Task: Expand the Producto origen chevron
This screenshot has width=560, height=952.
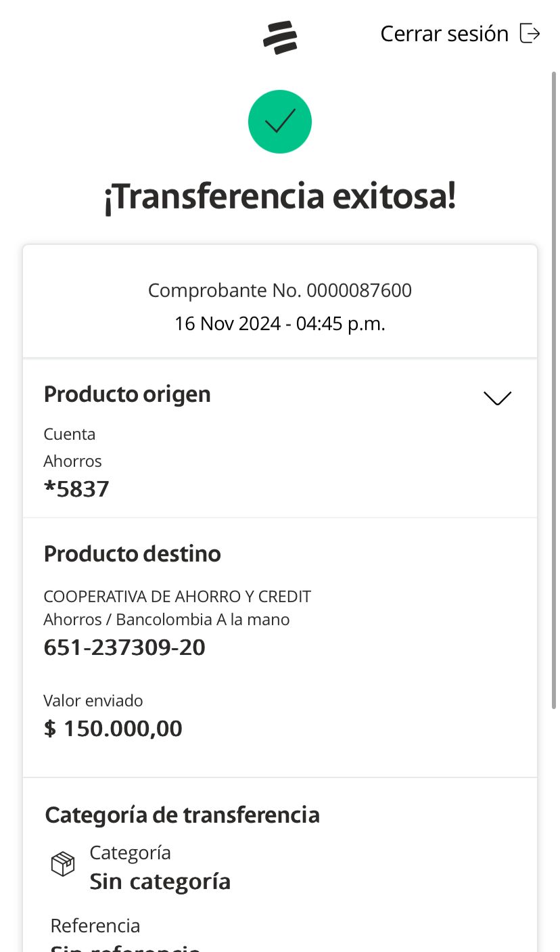Action: pos(498,398)
